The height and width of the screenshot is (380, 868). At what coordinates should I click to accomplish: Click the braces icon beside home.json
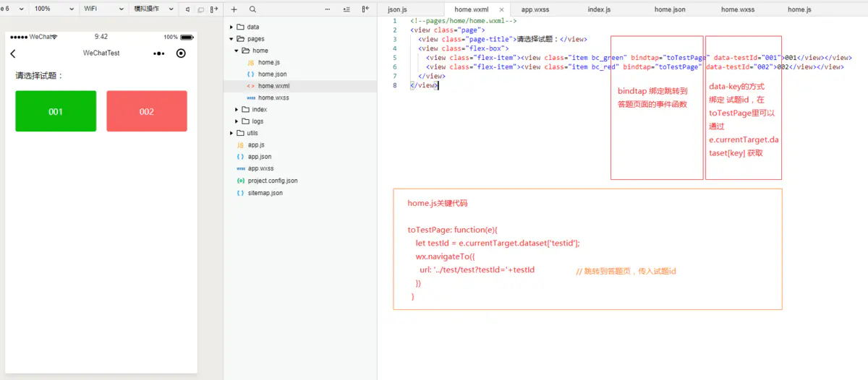tap(250, 74)
